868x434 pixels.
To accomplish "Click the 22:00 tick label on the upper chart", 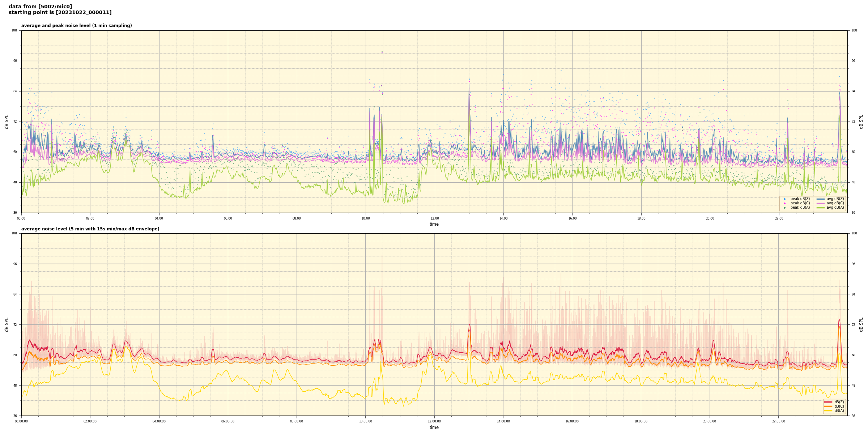I will pyautogui.click(x=779, y=218).
